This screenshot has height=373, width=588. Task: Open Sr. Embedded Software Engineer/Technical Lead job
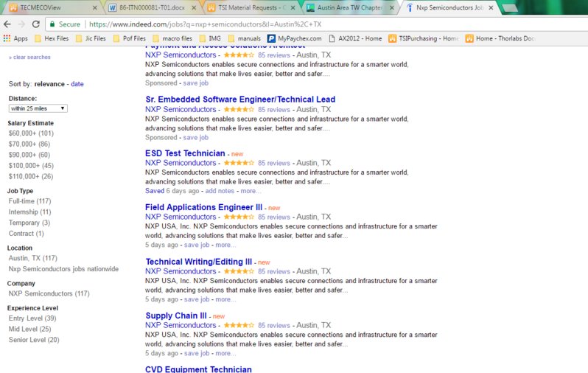point(240,100)
